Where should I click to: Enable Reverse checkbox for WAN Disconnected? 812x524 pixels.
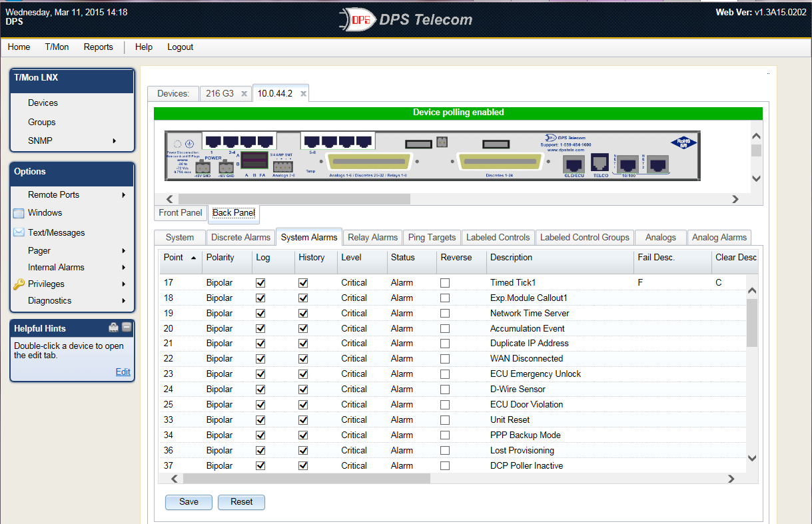click(445, 359)
